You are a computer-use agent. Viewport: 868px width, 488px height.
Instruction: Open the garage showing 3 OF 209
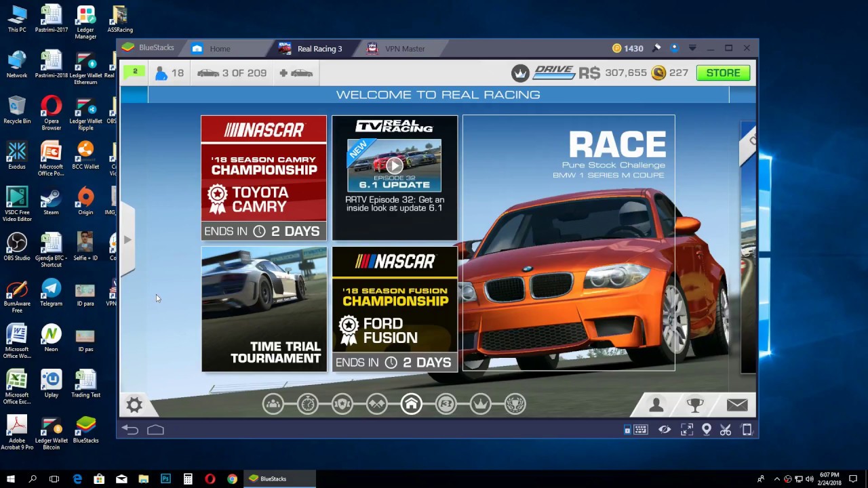pyautogui.click(x=231, y=73)
